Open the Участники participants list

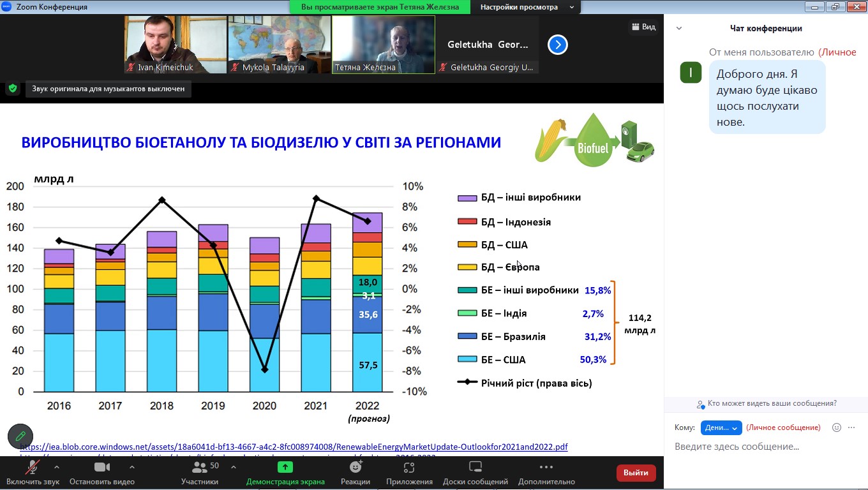[200, 473]
